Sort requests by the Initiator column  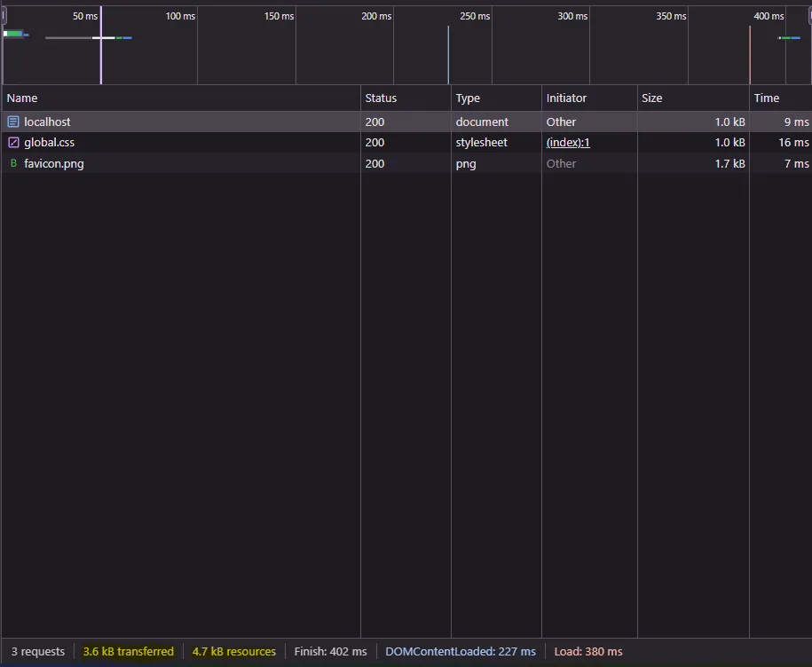click(565, 98)
